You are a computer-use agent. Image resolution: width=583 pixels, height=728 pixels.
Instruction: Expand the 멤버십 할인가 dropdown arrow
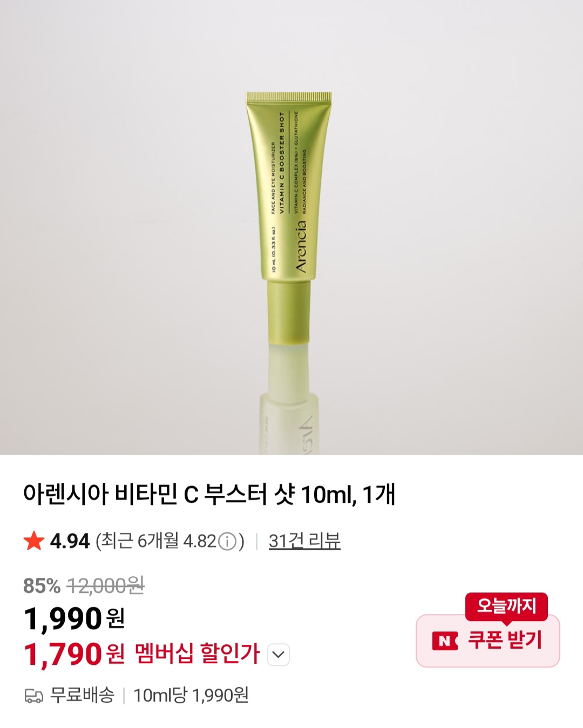tap(279, 655)
